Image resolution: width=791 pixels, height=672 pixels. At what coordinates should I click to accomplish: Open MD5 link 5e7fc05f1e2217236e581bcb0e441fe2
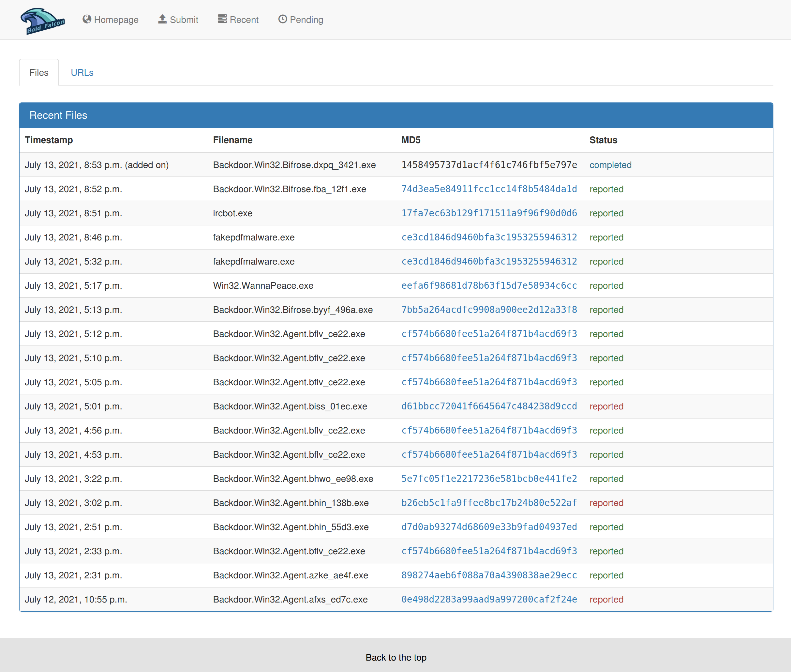[x=489, y=479]
